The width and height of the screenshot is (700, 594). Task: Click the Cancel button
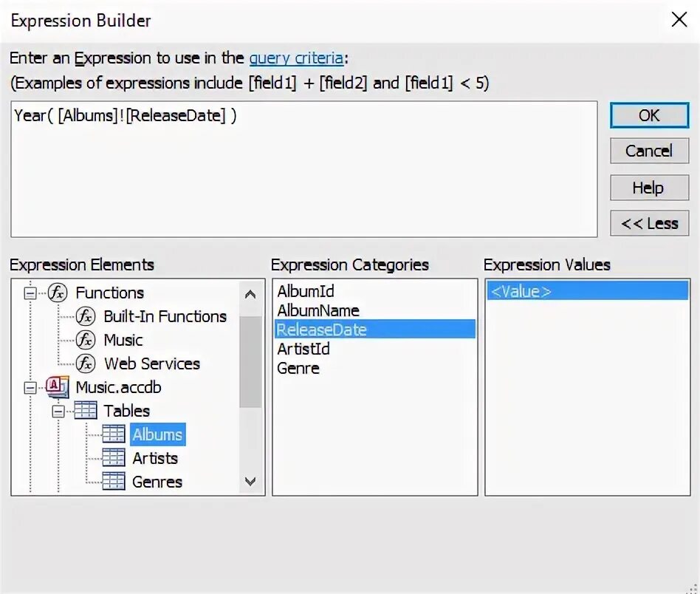649,151
